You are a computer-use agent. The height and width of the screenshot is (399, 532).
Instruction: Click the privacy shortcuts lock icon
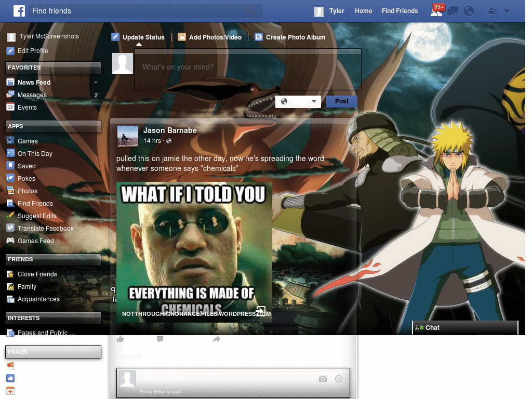coord(491,10)
